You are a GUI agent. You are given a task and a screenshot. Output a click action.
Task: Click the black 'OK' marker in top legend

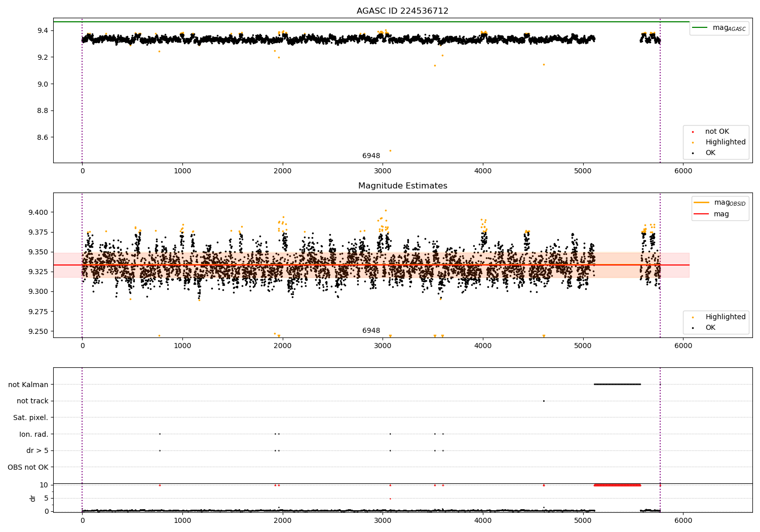tap(693, 153)
